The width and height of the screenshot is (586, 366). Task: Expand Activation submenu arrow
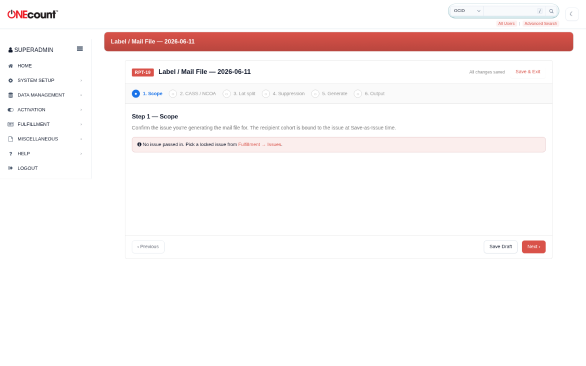(81, 110)
